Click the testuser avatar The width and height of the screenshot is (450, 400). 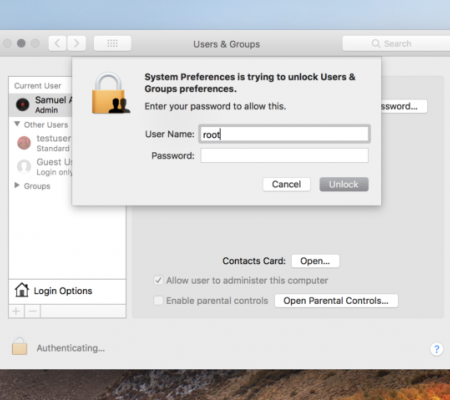click(x=24, y=143)
